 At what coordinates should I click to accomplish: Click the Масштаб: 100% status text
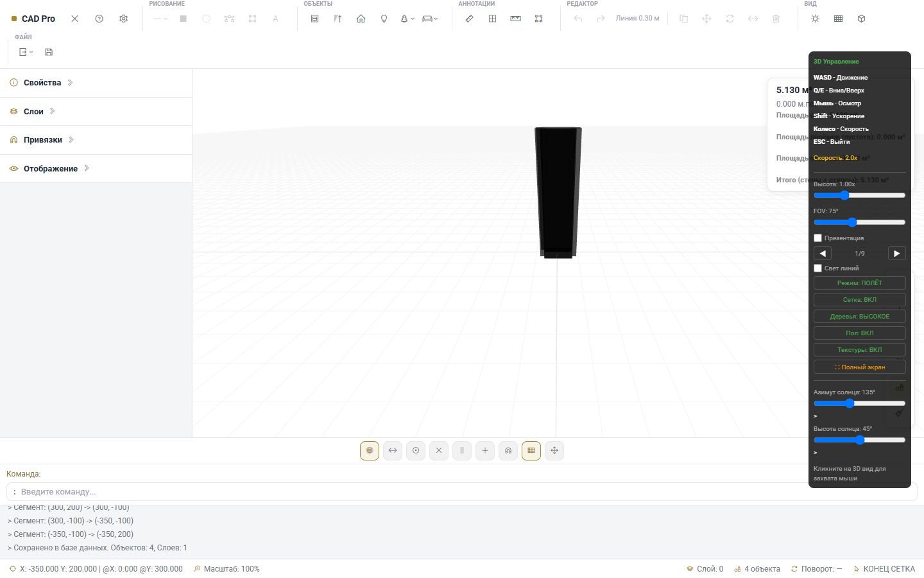coord(232,569)
